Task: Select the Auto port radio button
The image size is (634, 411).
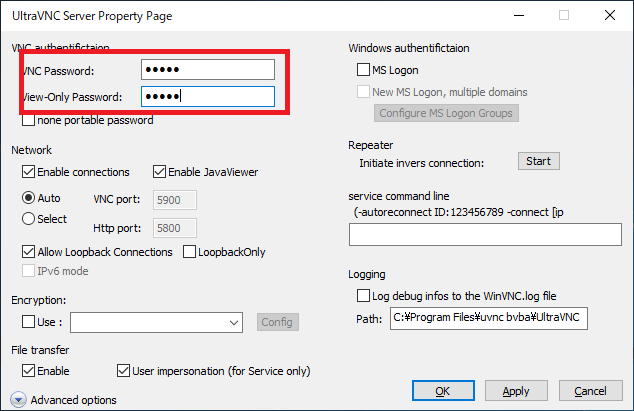Action: [x=28, y=198]
